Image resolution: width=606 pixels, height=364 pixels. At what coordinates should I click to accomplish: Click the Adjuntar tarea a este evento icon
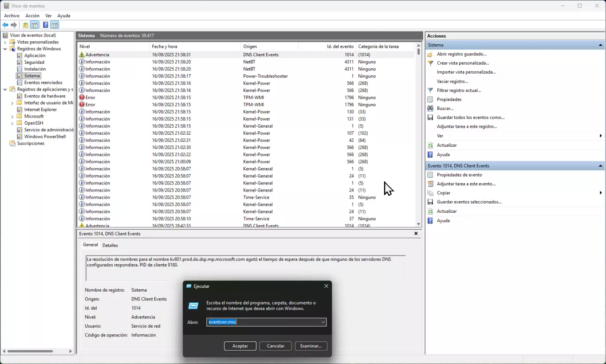pos(430,184)
